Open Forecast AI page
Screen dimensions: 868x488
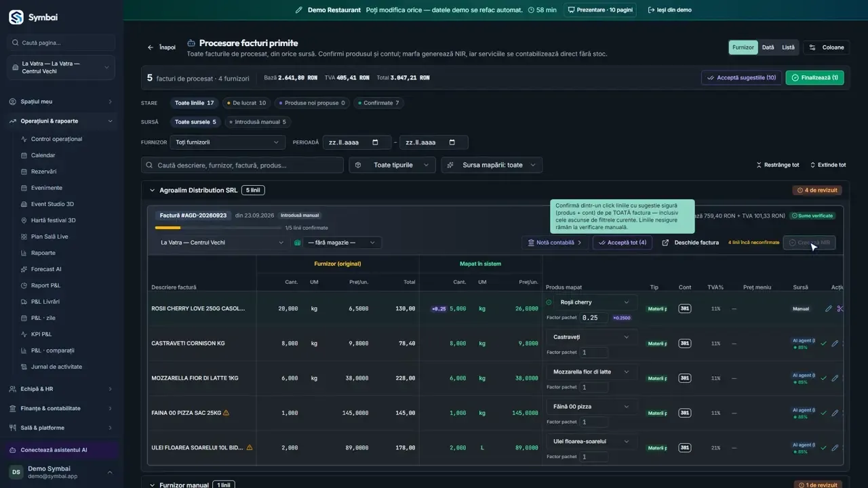[46, 269]
